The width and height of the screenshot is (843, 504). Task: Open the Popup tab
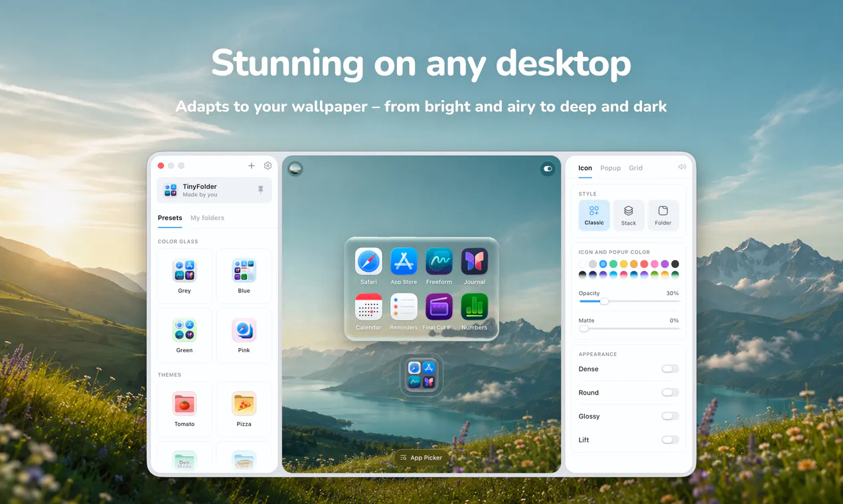tap(611, 168)
